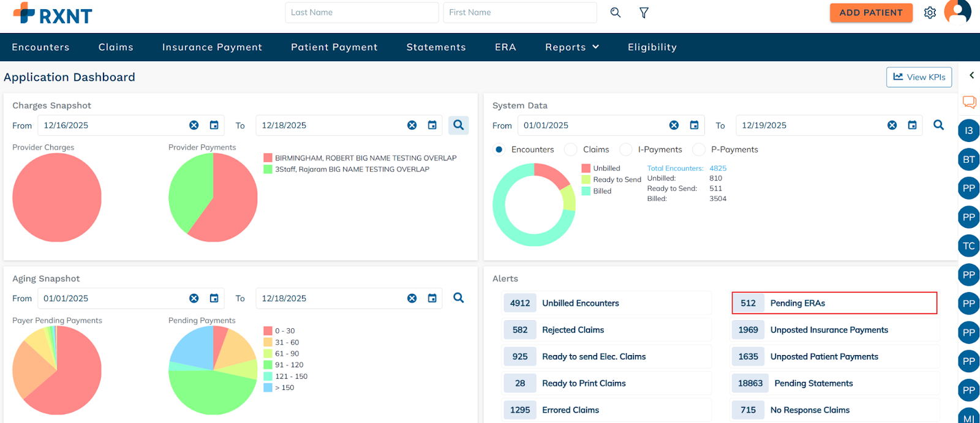Choose the P-Payments radio button
The image size is (980, 423).
tap(699, 150)
